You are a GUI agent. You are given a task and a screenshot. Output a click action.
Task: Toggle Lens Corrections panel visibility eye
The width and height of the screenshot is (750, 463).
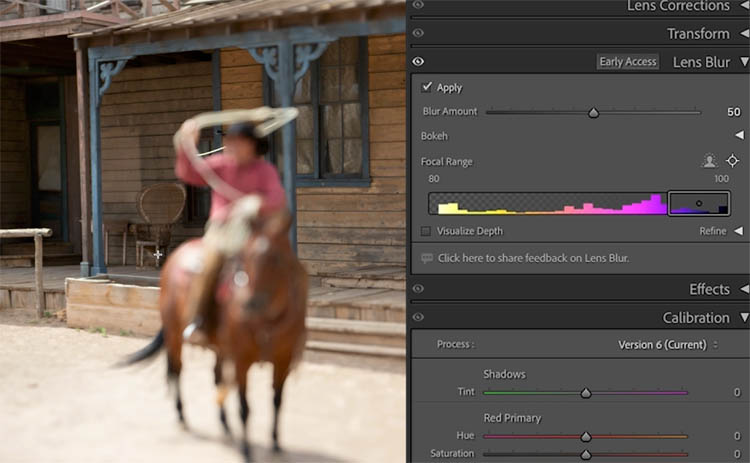418,5
